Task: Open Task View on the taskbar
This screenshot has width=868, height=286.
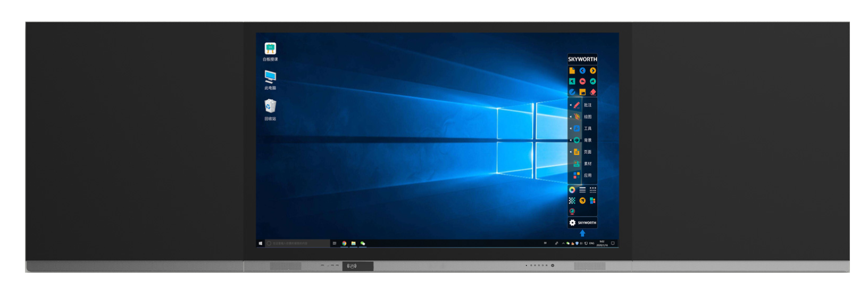Action: coord(335,243)
